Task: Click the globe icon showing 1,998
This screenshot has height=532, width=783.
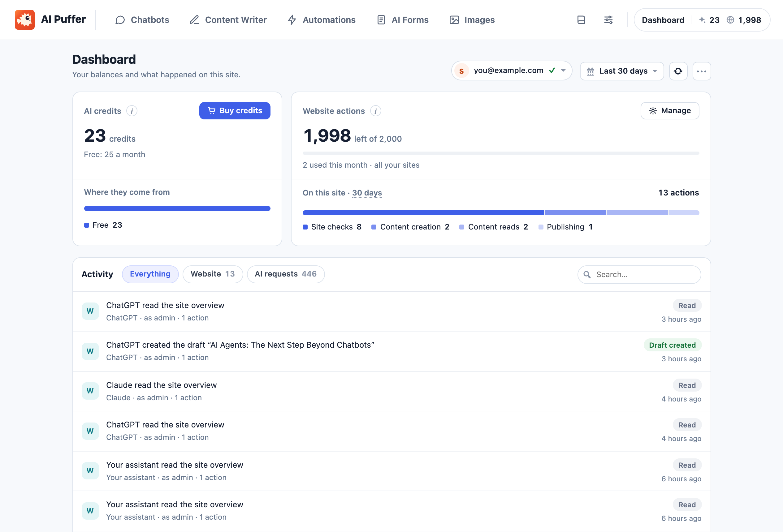Action: 730,20
